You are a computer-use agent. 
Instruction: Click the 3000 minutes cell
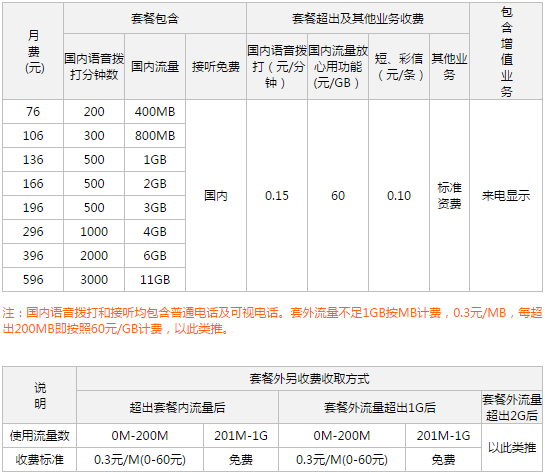(x=94, y=279)
